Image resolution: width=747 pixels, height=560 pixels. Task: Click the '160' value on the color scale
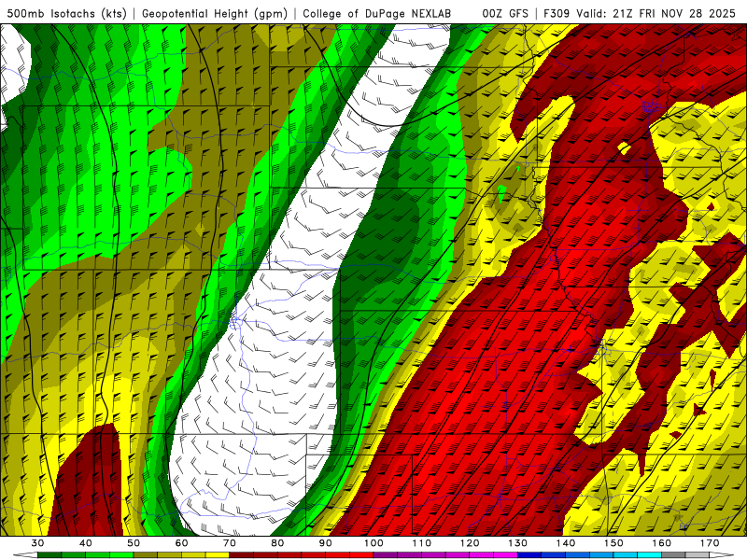662,543
